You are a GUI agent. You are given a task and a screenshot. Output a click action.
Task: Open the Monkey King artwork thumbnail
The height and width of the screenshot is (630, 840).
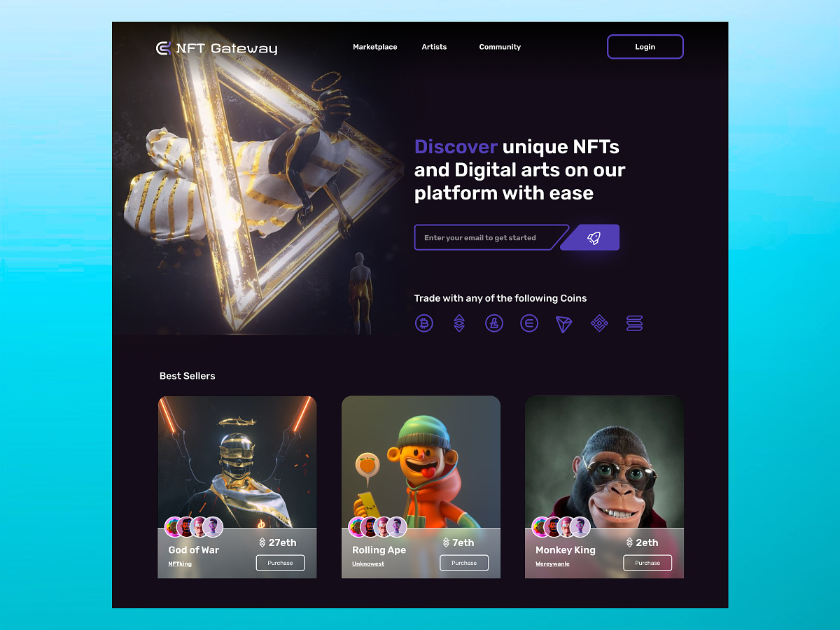(604, 462)
